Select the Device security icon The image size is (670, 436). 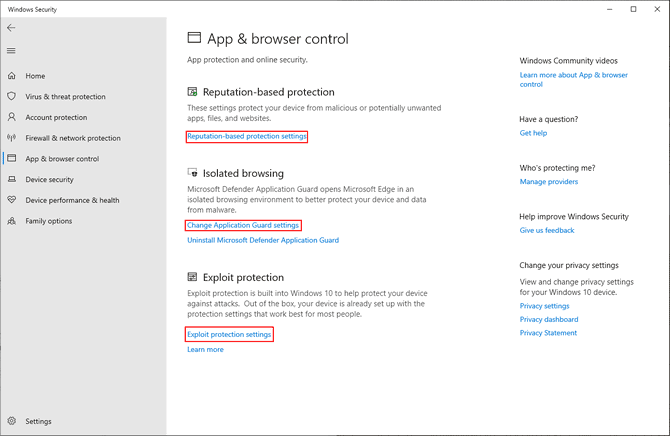pyautogui.click(x=12, y=180)
